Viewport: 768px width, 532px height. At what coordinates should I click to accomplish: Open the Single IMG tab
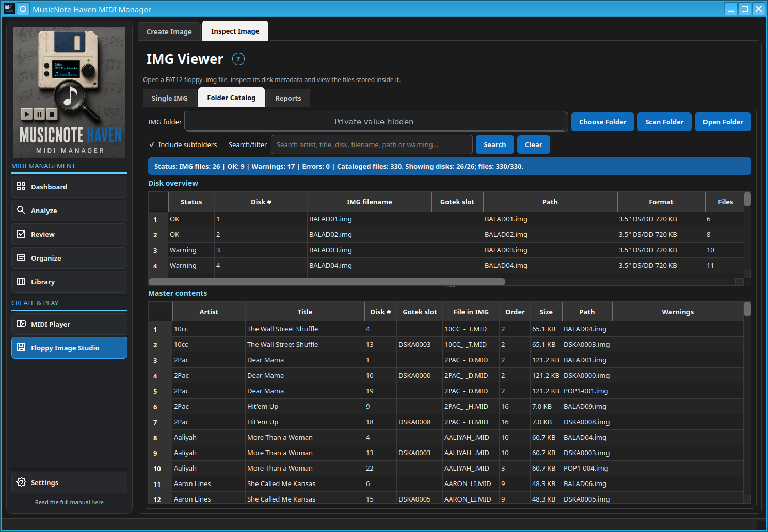(170, 98)
